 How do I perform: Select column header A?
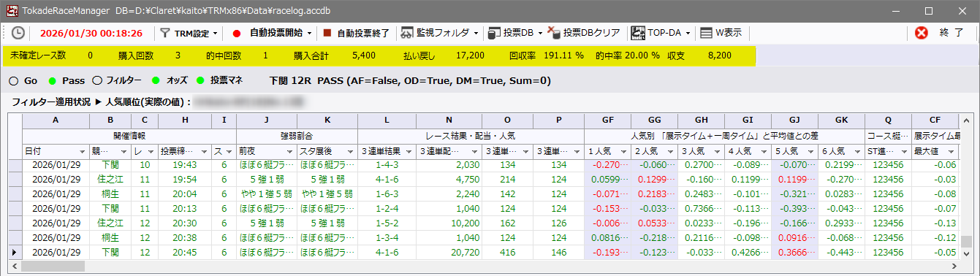[x=56, y=120]
